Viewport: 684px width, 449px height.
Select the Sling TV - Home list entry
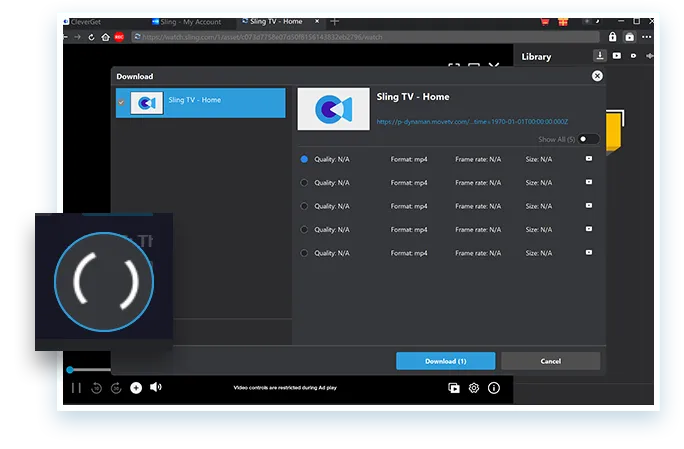(201, 103)
